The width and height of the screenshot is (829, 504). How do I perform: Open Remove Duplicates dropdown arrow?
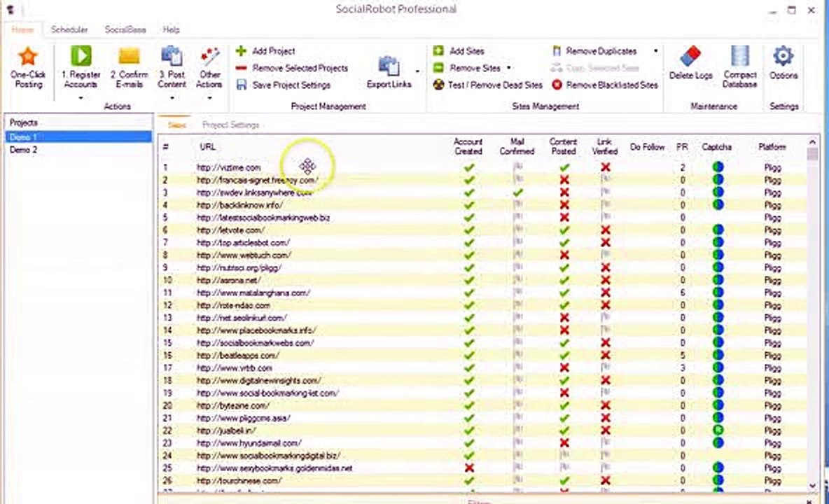655,50
